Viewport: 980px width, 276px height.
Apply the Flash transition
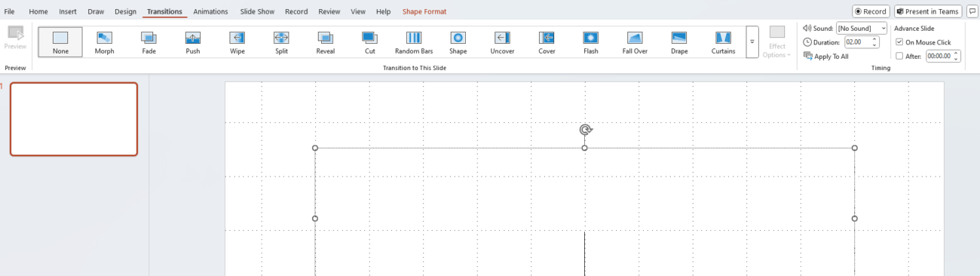point(591,42)
